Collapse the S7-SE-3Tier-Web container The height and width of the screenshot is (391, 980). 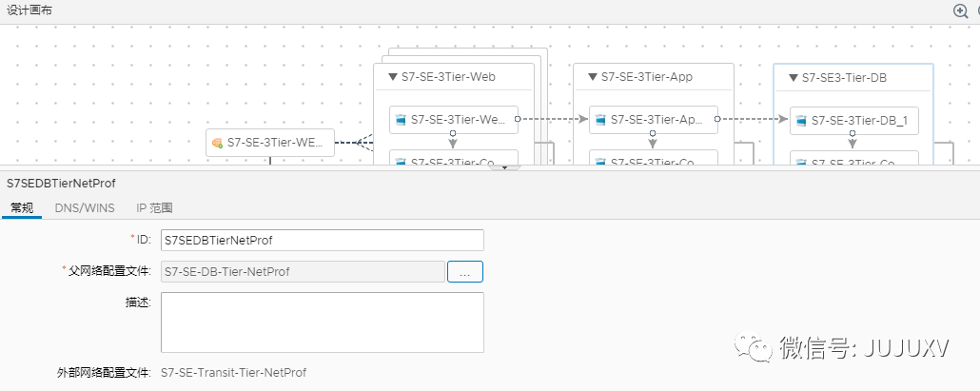(393, 77)
